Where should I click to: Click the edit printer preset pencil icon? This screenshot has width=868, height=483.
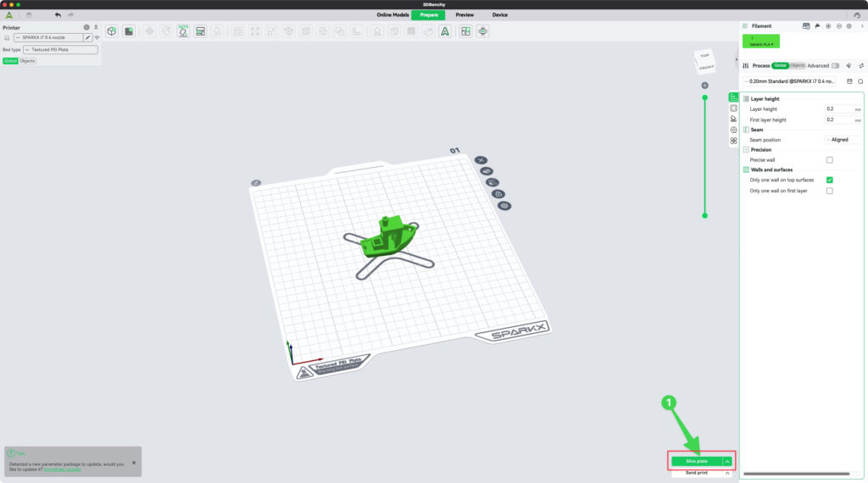point(88,38)
